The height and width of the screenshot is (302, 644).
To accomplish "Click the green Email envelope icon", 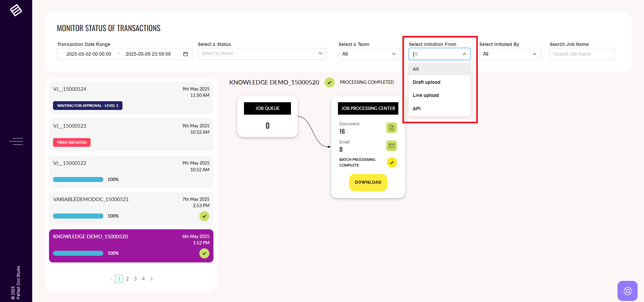I will [x=391, y=146].
